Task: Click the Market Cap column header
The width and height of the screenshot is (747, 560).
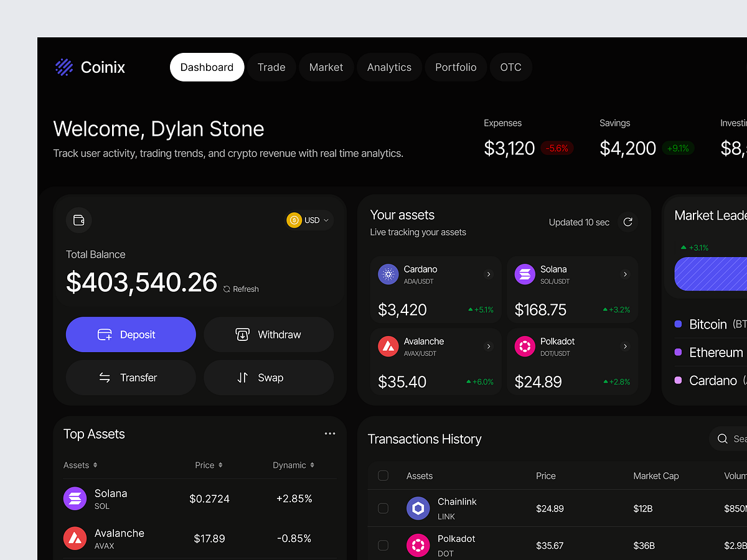Action: tap(656, 476)
